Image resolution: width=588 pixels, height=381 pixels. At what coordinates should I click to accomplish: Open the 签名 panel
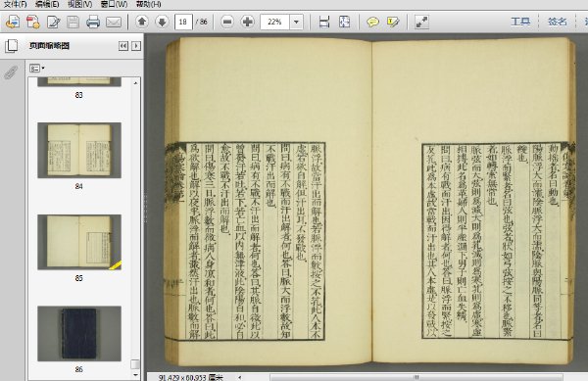(x=558, y=22)
